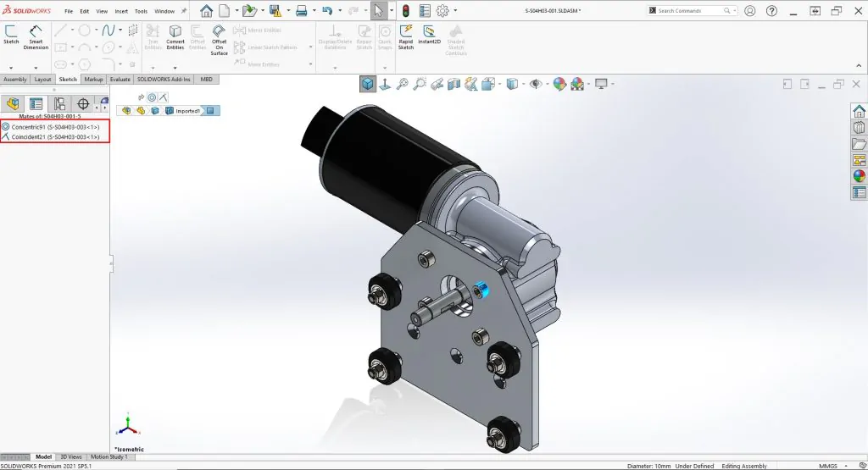Select the Coincident21 mate row
The width and height of the screenshot is (868, 470).
click(55, 136)
